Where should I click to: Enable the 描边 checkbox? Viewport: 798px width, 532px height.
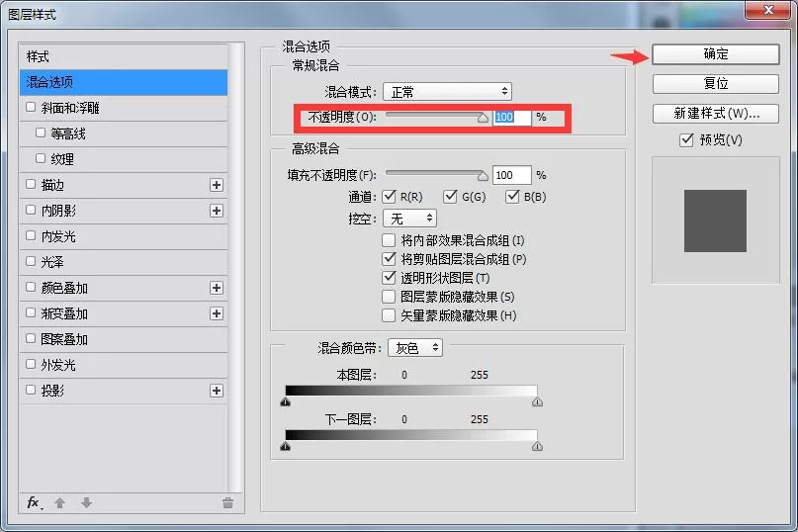[31, 184]
